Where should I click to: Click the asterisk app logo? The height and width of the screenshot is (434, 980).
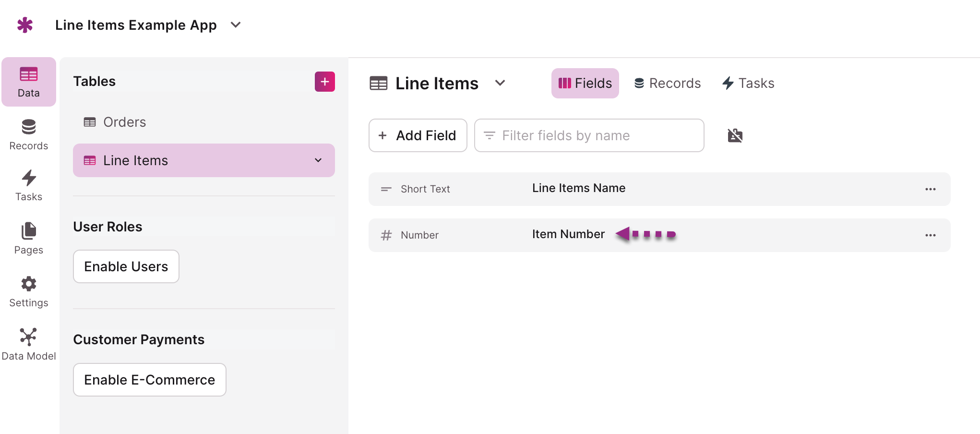coord(25,25)
